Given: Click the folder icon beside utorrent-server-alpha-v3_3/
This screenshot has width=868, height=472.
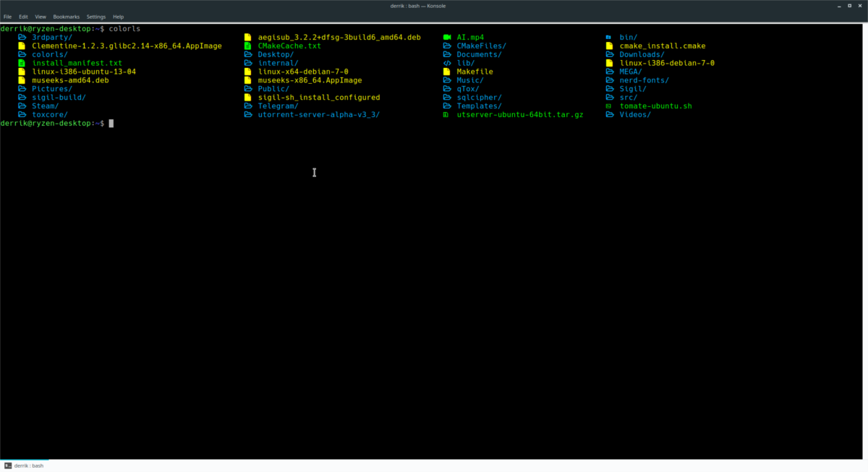Looking at the screenshot, I should pyautogui.click(x=248, y=114).
